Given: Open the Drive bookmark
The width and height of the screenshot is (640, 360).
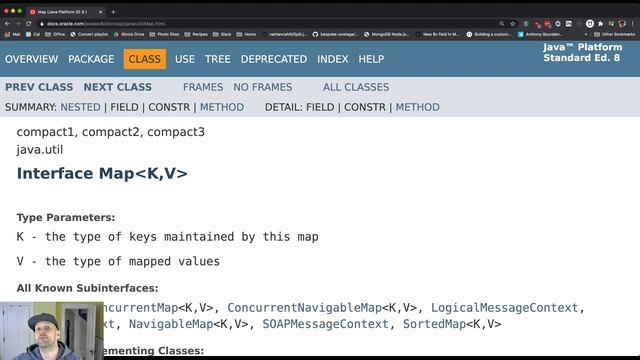Looking at the screenshot, I should pos(129,34).
